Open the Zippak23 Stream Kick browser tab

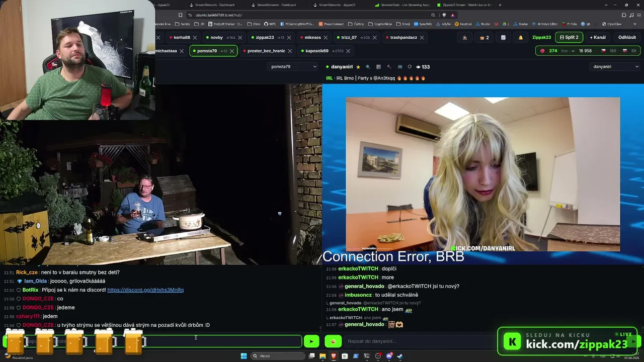[464, 5]
